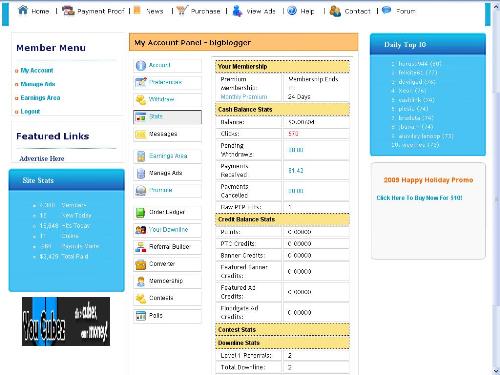Viewport: 500px width, 375px height.
Task: Select the Stats chart icon in account panel
Action: click(x=141, y=117)
